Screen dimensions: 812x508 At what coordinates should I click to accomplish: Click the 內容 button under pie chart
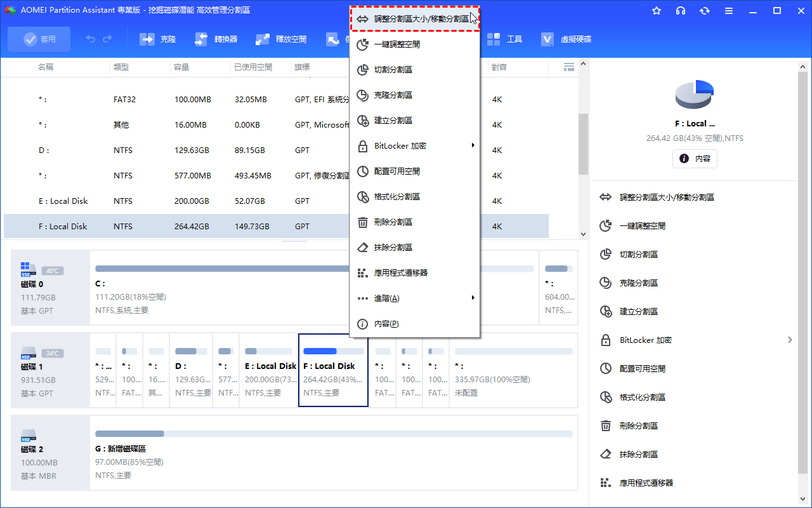coord(695,159)
